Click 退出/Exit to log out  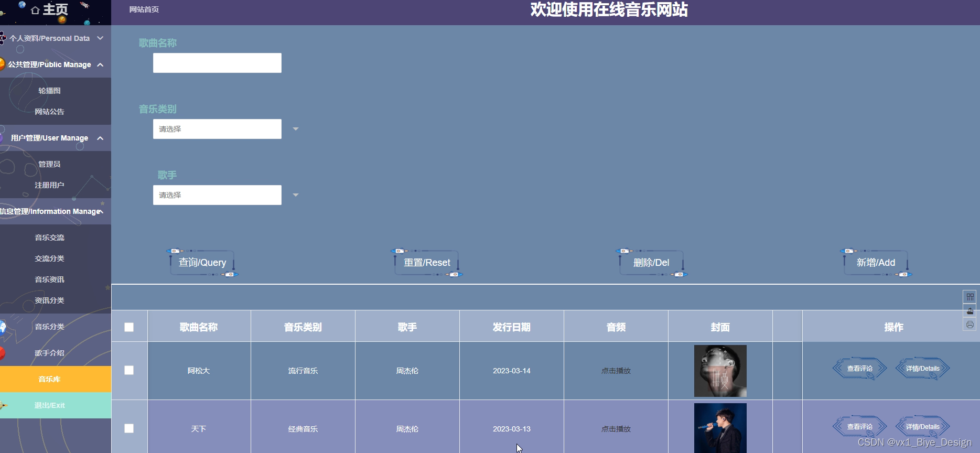click(x=56, y=405)
